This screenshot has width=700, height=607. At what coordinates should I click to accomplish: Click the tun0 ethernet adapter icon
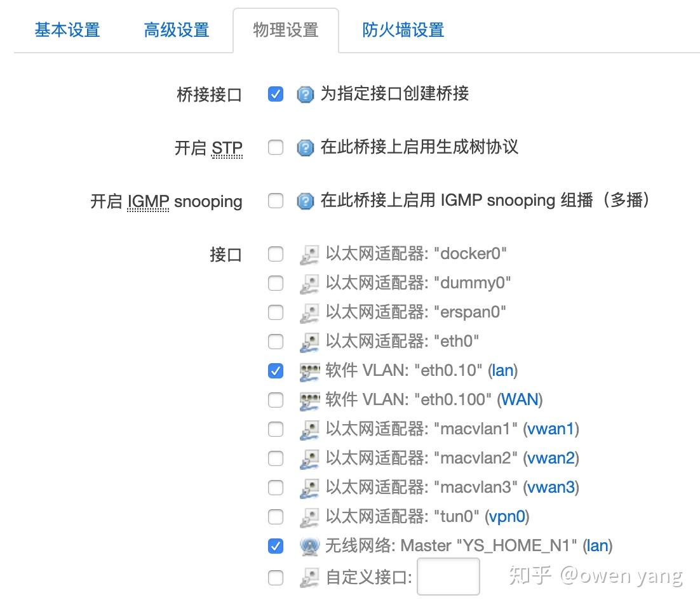(x=309, y=517)
